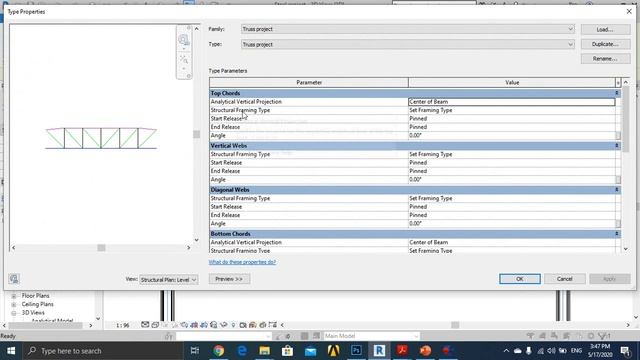Click the Cancel button
This screenshot has width=640, height=360.
[x=564, y=279]
